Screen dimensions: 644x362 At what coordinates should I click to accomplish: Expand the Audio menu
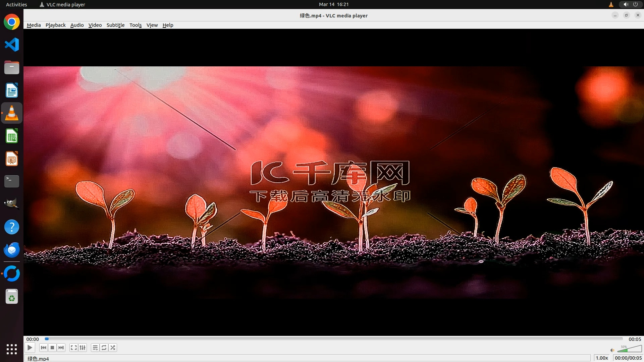77,25
